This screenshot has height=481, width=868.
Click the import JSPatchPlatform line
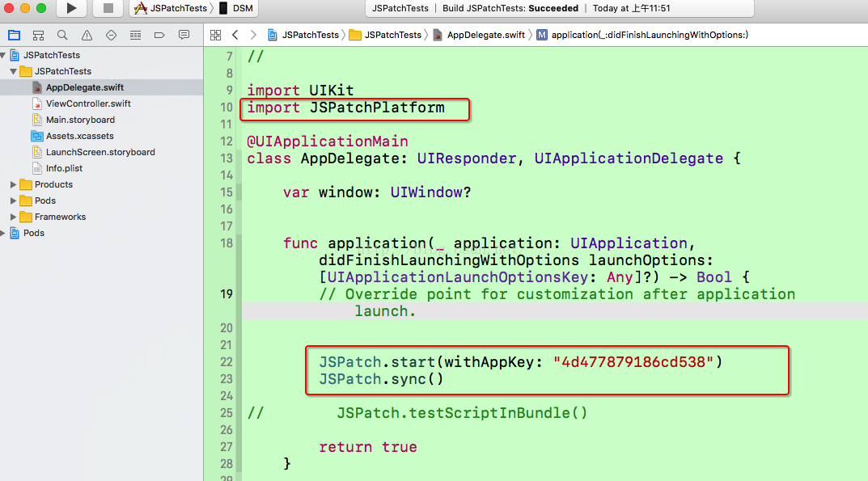[345, 108]
